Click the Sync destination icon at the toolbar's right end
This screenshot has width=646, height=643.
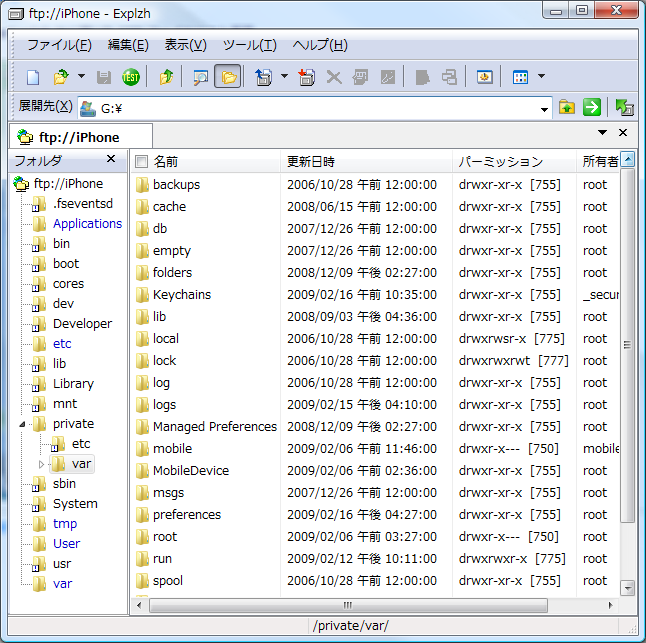[624, 108]
